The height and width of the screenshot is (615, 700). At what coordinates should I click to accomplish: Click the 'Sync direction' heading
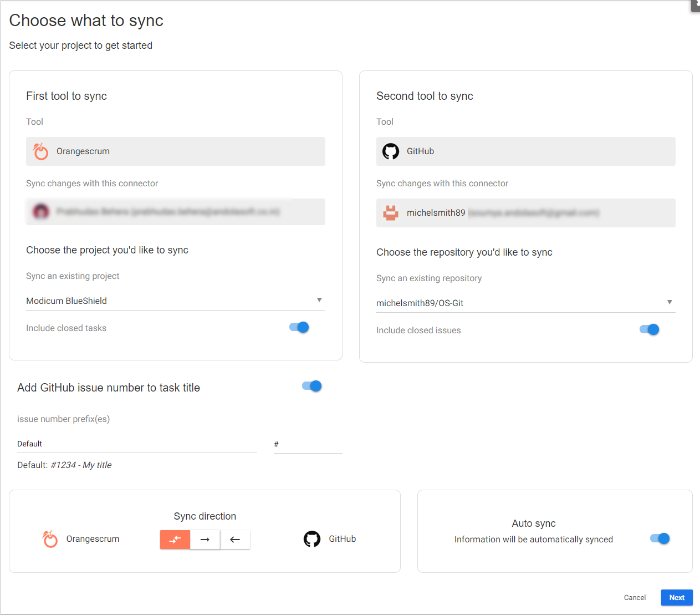point(205,516)
